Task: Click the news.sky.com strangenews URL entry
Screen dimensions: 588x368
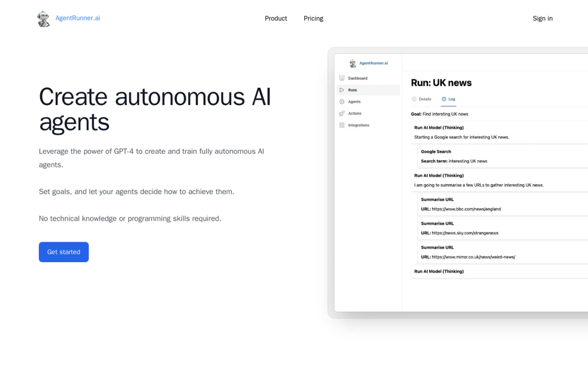Action: pyautogui.click(x=465, y=233)
